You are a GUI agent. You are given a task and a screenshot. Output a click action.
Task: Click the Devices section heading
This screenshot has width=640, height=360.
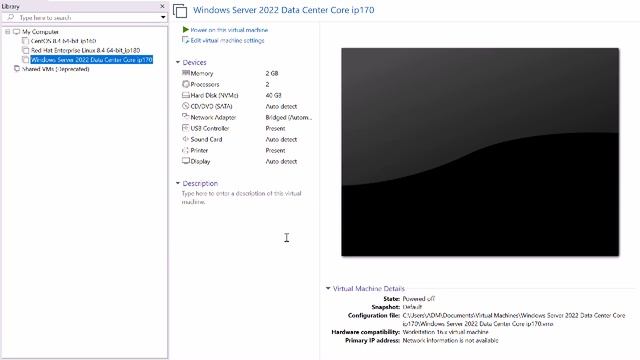click(x=194, y=62)
